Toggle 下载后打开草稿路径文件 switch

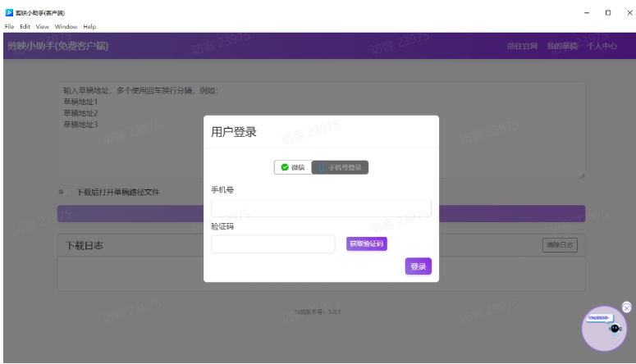point(62,193)
